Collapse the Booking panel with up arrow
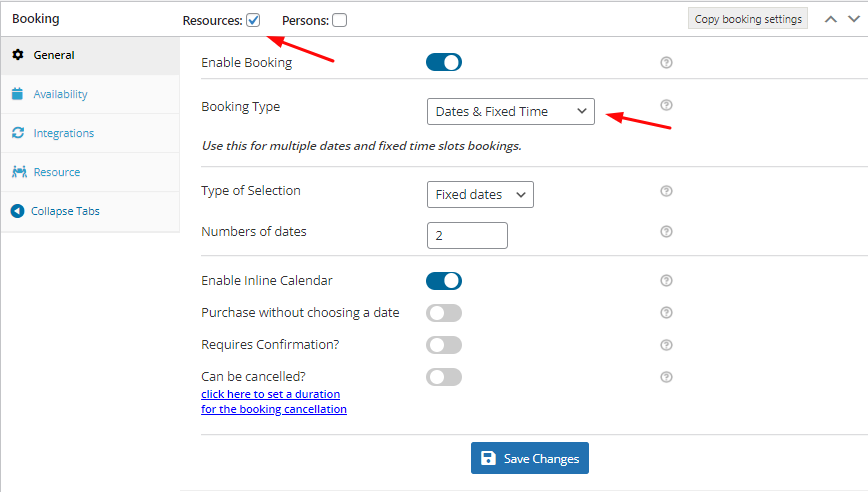 pos(831,19)
